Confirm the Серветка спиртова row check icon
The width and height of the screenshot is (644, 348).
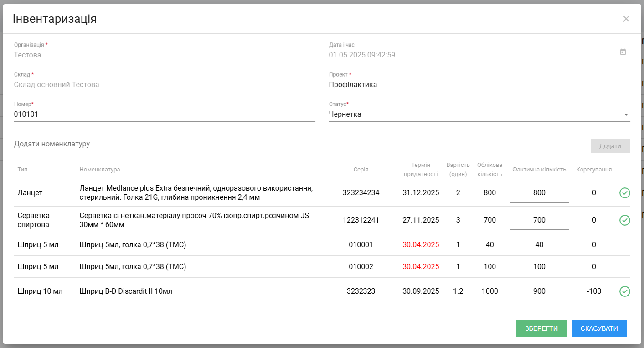[624, 220]
